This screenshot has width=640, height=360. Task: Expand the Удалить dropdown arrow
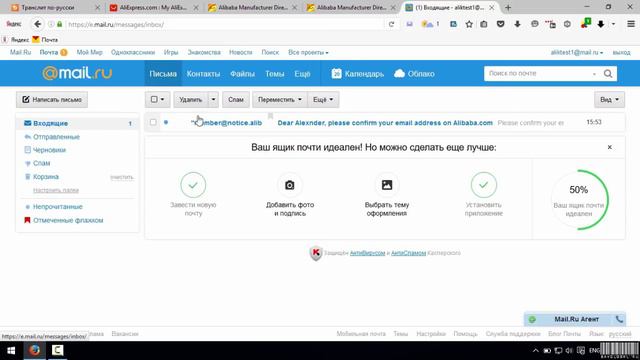[213, 100]
